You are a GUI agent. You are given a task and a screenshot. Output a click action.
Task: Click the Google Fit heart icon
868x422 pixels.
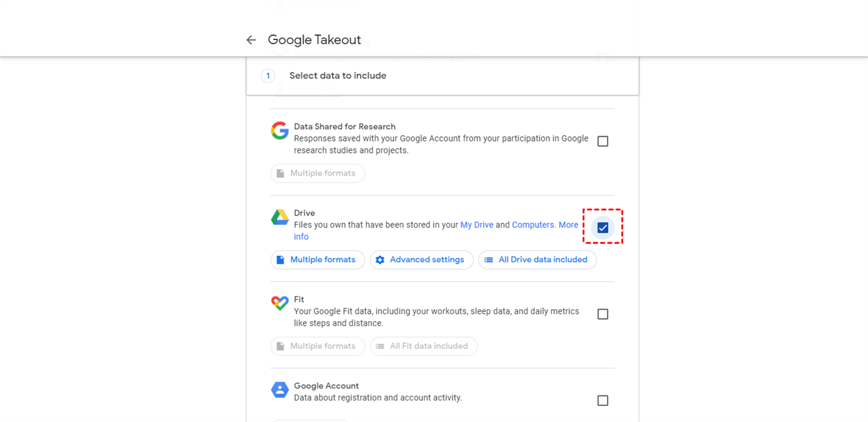click(x=280, y=303)
